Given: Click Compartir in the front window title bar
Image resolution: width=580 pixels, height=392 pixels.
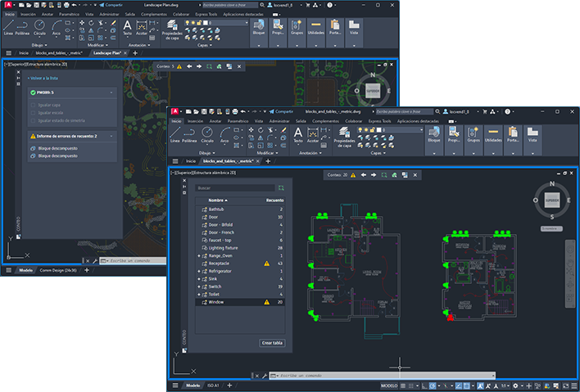Looking at the screenshot, I should point(281,111).
